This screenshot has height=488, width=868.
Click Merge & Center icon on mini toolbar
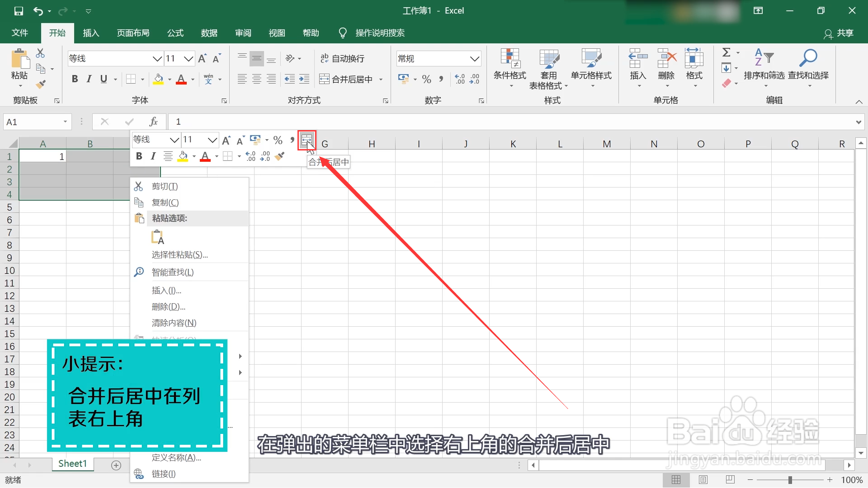(x=307, y=140)
